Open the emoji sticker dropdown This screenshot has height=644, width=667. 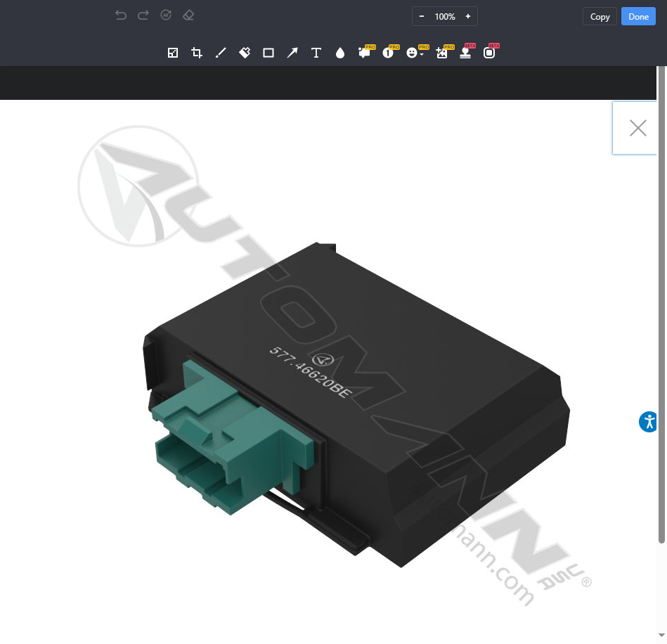tap(414, 53)
